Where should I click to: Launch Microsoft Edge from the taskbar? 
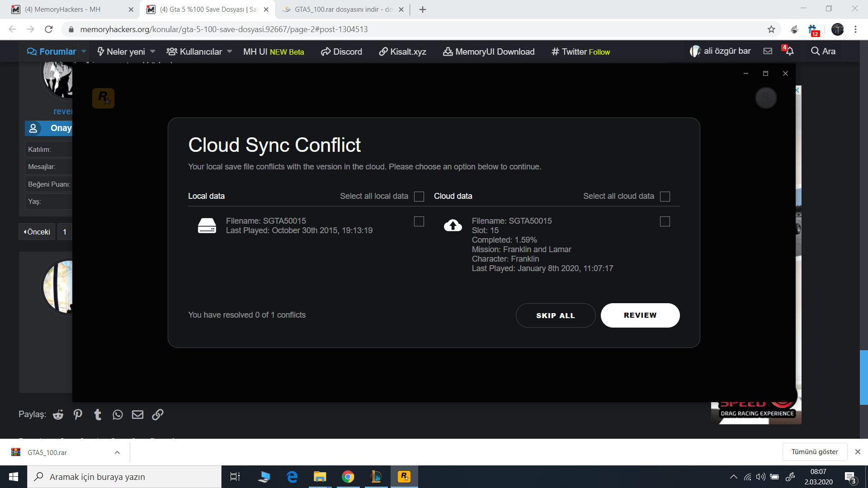point(292,477)
